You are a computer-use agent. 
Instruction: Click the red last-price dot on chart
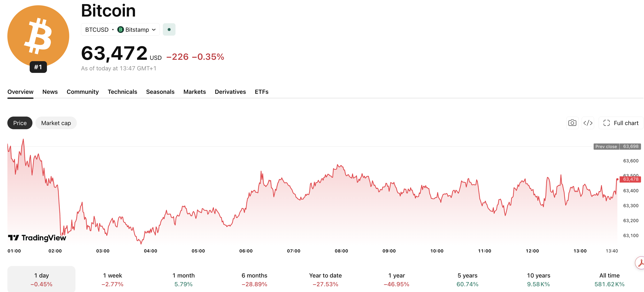pyautogui.click(x=617, y=179)
